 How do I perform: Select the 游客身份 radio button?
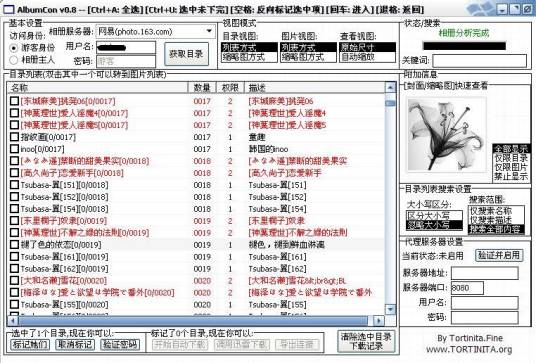[x=14, y=48]
